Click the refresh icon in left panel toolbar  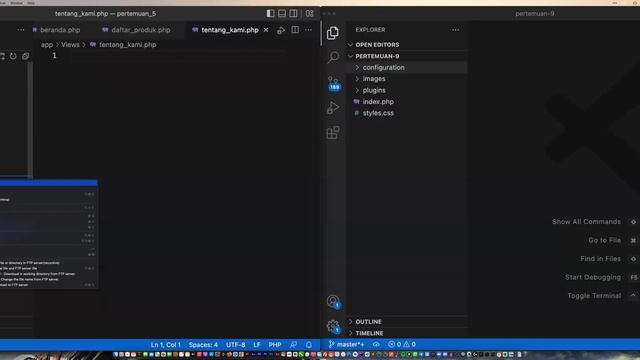coord(13,56)
